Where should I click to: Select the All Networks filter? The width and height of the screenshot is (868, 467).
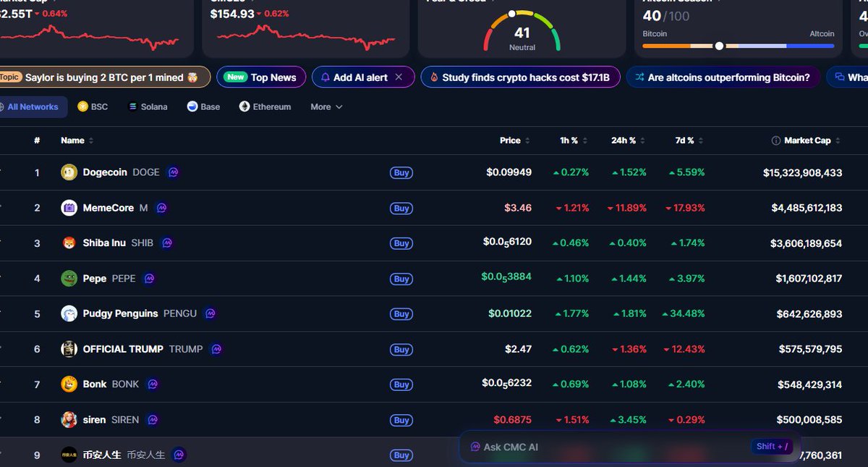(x=33, y=106)
